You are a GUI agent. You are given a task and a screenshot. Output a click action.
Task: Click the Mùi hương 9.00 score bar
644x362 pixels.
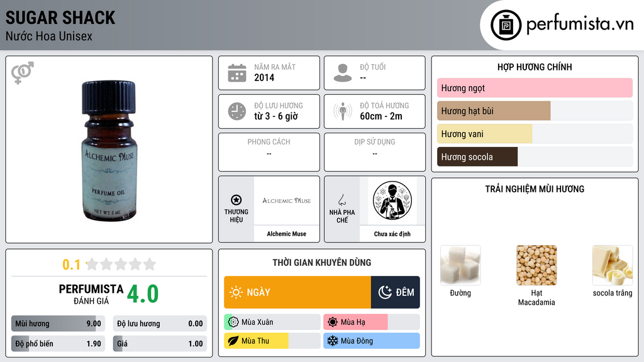[x=58, y=324]
